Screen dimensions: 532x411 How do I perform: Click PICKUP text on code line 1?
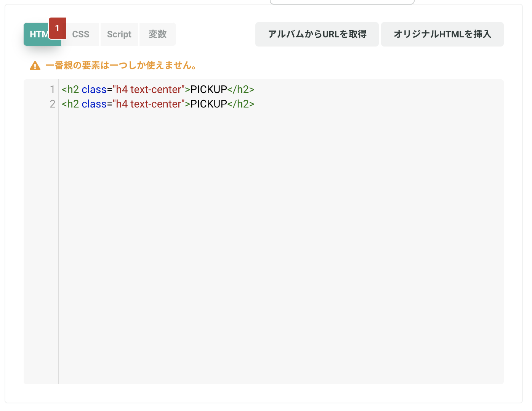(x=209, y=90)
